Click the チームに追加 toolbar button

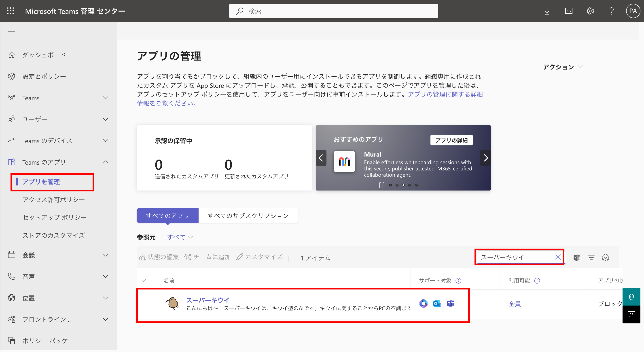click(x=208, y=257)
